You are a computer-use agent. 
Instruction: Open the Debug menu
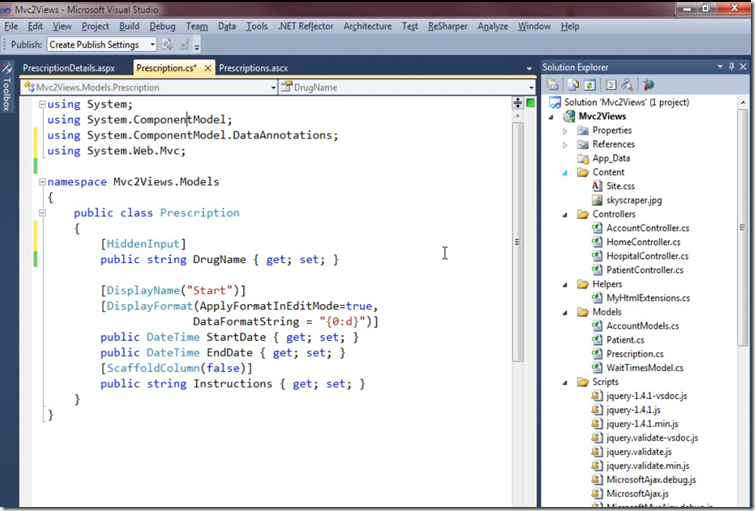[x=162, y=26]
